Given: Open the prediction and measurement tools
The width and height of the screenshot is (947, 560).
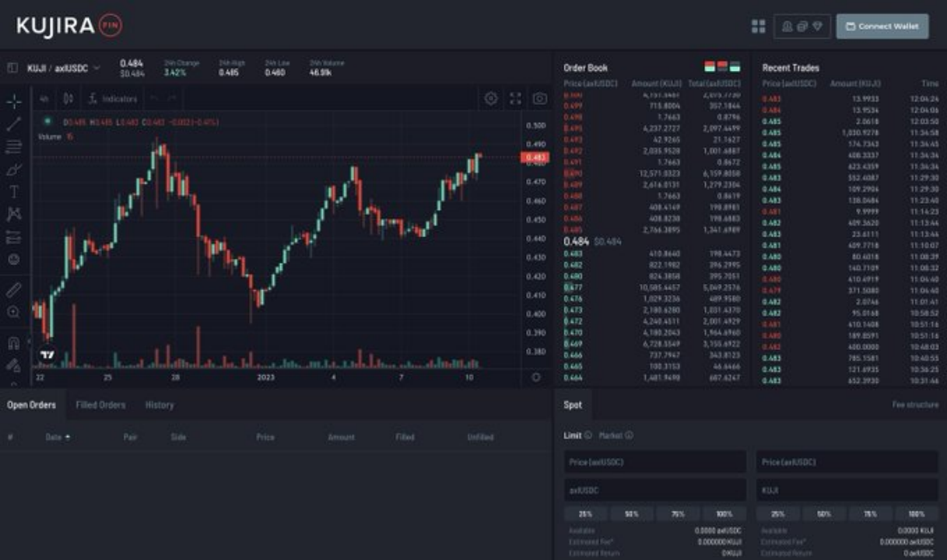Looking at the screenshot, I should click(x=13, y=236).
